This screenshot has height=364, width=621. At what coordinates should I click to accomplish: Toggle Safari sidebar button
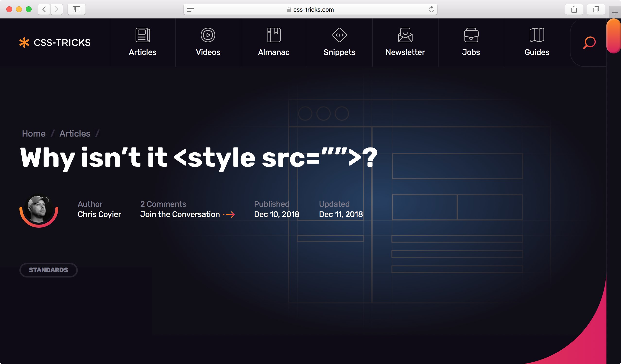click(x=76, y=9)
